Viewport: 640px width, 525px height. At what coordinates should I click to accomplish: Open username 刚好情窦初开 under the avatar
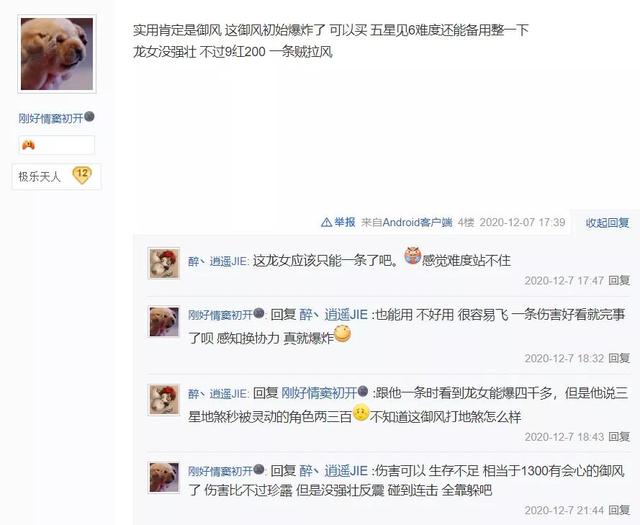point(51,118)
